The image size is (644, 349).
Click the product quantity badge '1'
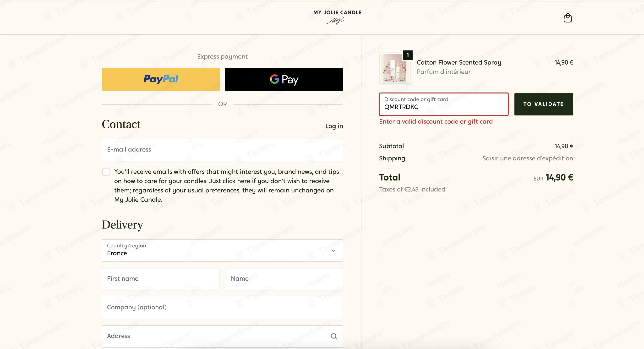click(408, 55)
